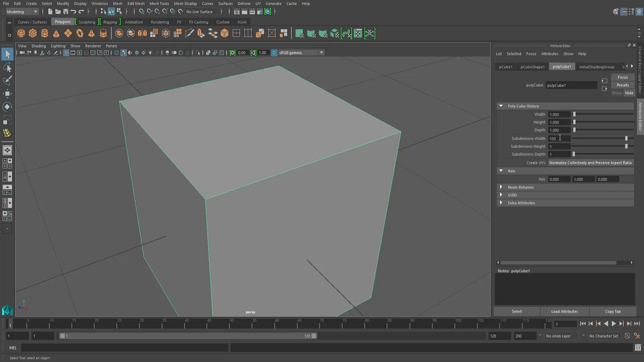Activate the Select tool in the toolbox
Screen dimensions: 644x362
tap(8, 54)
